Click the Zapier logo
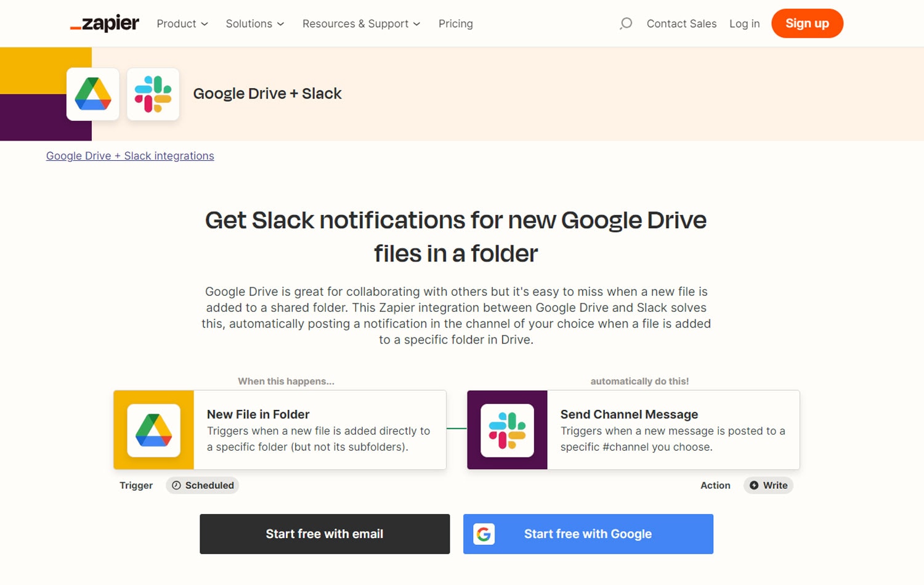924x585 pixels. click(x=103, y=23)
